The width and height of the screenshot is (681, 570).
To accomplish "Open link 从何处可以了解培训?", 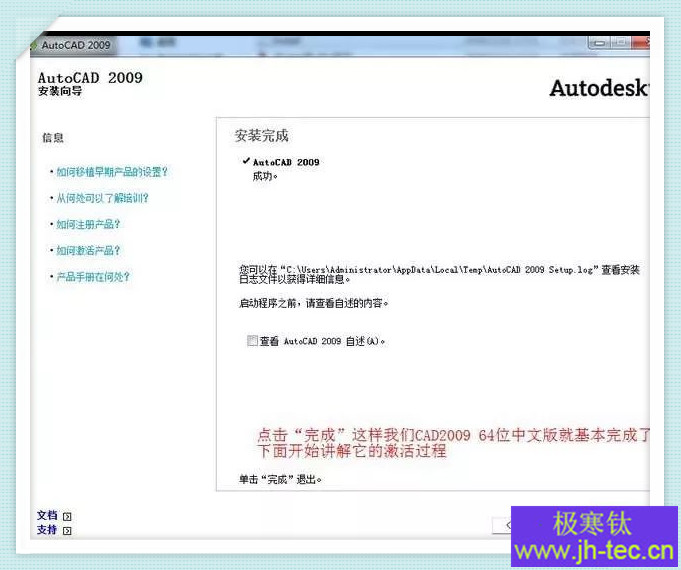I will tap(102, 198).
